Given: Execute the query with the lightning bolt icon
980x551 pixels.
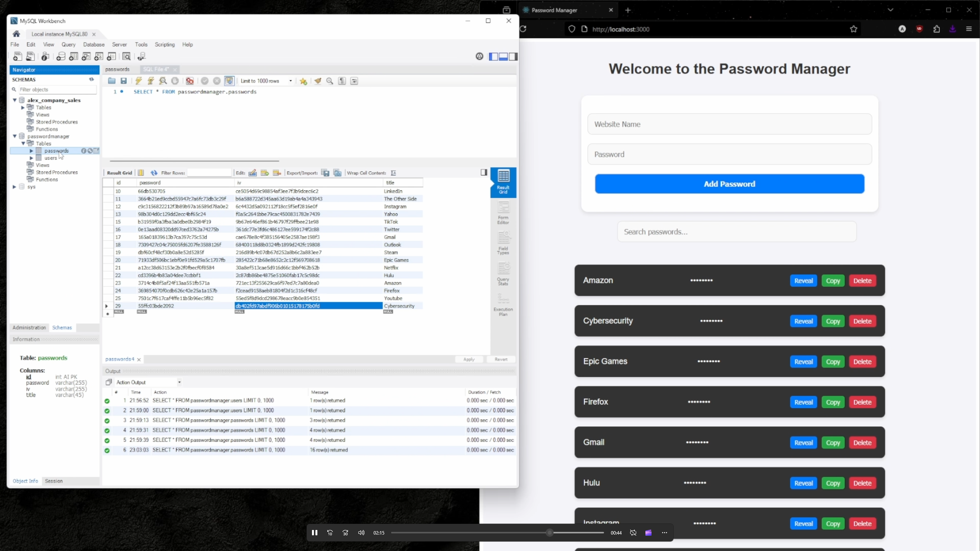Looking at the screenshot, I should click(139, 81).
